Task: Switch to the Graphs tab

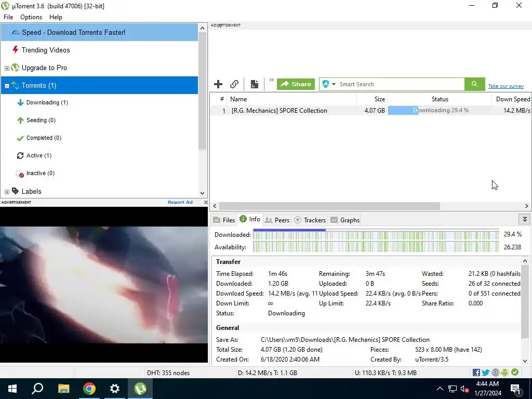Action: click(x=345, y=220)
